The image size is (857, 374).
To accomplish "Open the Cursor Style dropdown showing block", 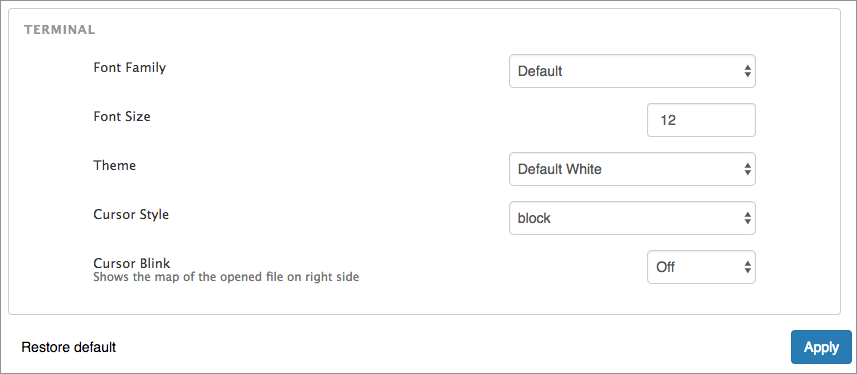I will (x=632, y=218).
